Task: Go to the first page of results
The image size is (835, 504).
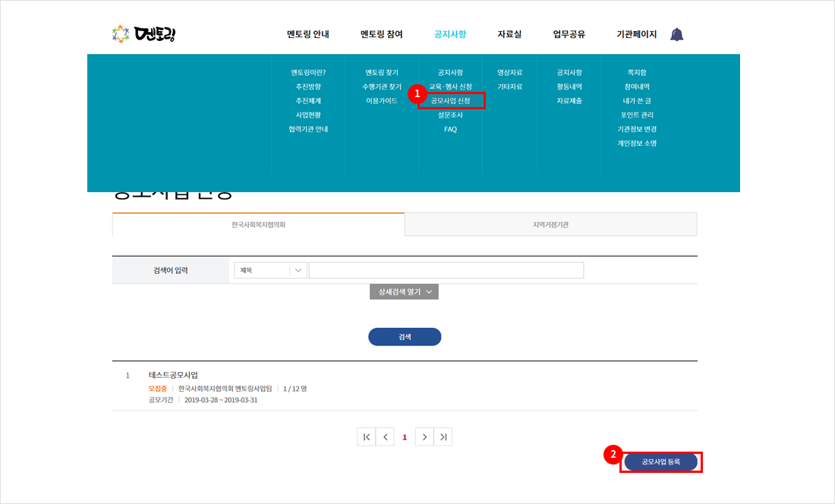Action: [367, 436]
